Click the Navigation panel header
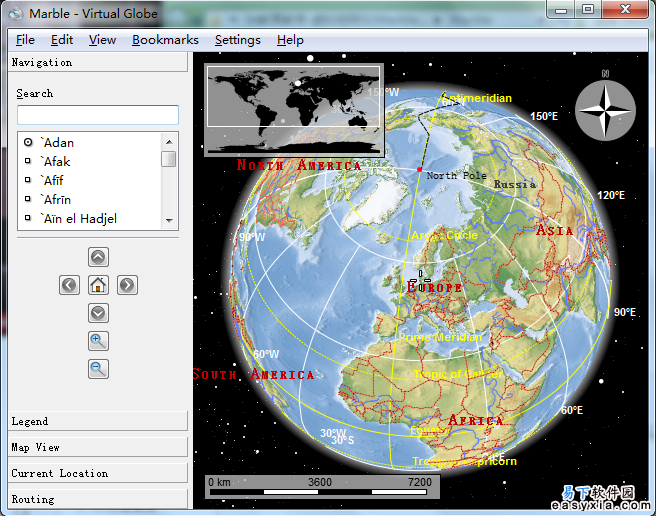This screenshot has width=656, height=516. coord(96,62)
